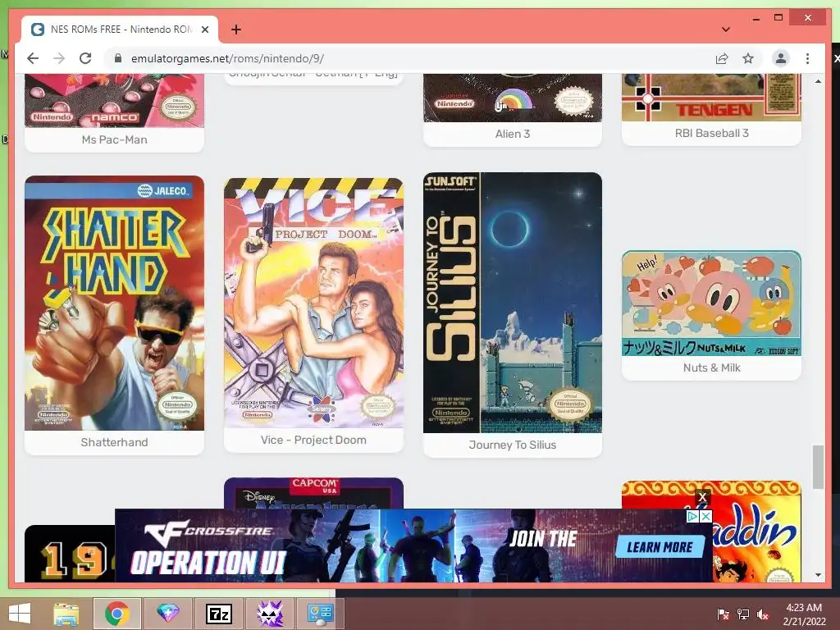Switch to Chrome in the taskbar
The image size is (840, 630).
117,614
